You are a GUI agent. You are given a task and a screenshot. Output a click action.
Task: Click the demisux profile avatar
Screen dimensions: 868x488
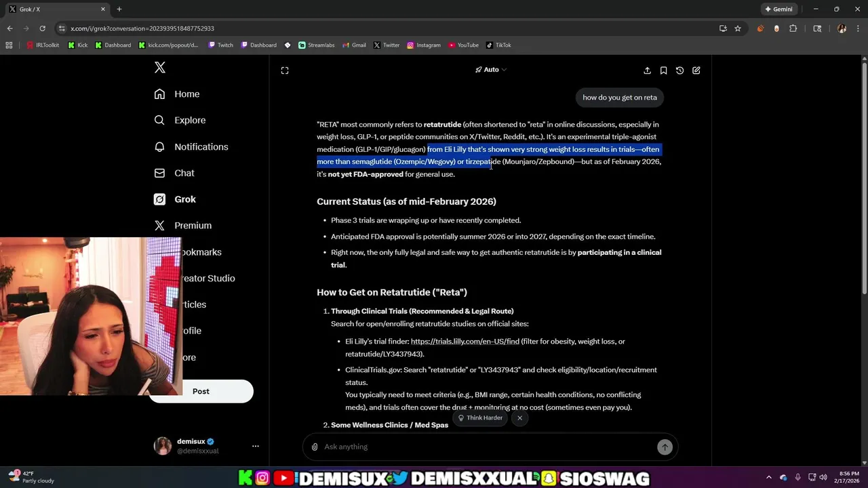click(x=163, y=446)
